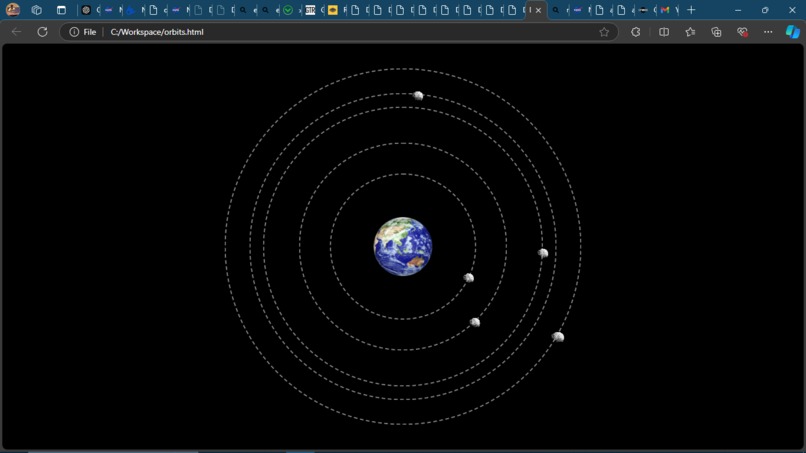Toggle Split screen view icon

click(664, 32)
